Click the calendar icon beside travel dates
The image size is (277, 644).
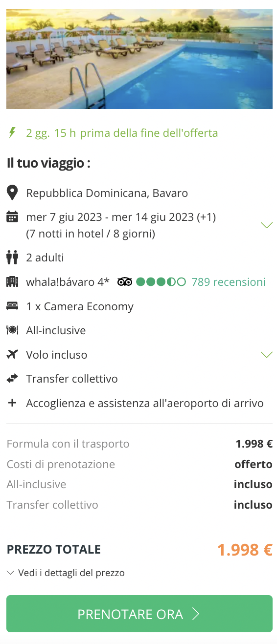click(x=12, y=216)
